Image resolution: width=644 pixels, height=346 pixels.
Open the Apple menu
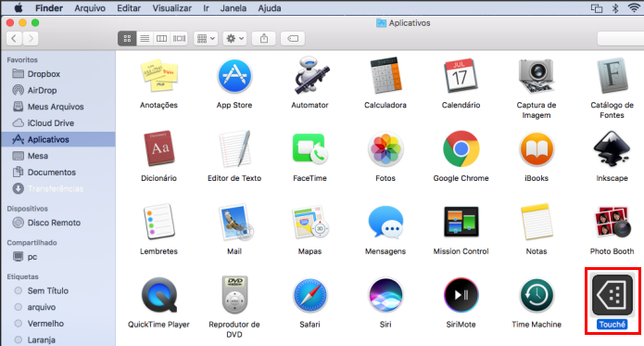tap(19, 7)
